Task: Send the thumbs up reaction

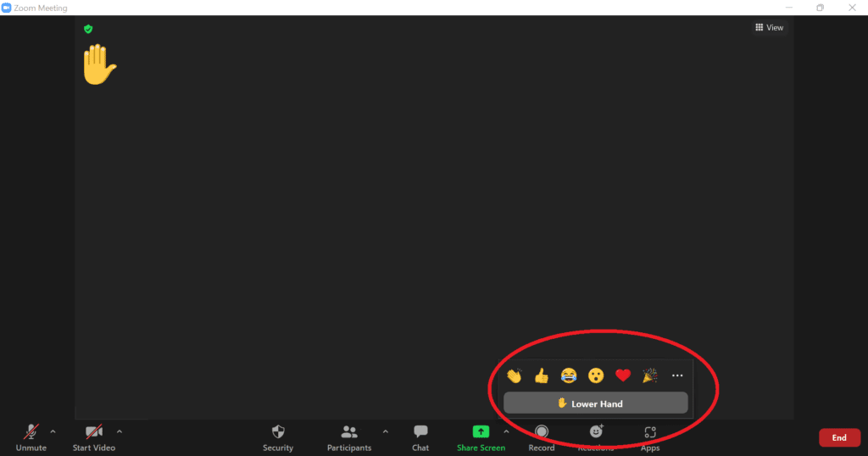Action: [541, 375]
